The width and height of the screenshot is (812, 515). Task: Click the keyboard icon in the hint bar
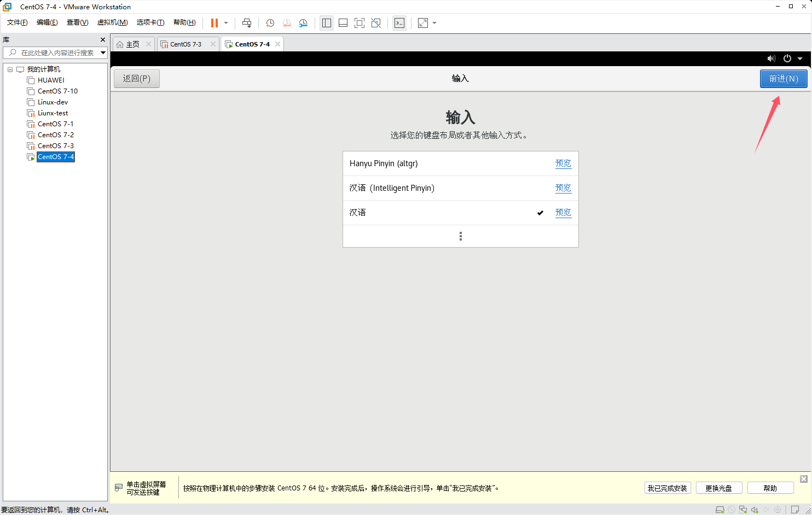[x=119, y=488]
